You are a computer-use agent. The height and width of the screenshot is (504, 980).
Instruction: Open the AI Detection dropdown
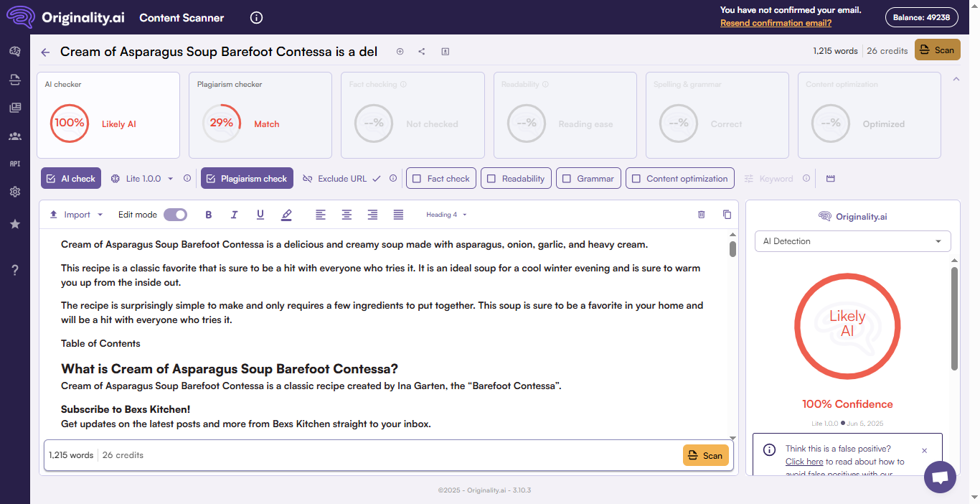coord(853,241)
